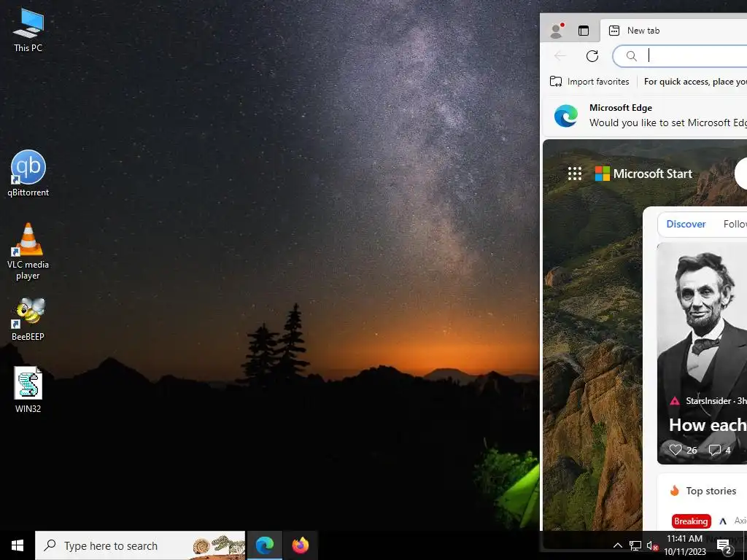This screenshot has width=747, height=560.
Task: Open the This PC desktop icon
Action: click(28, 31)
